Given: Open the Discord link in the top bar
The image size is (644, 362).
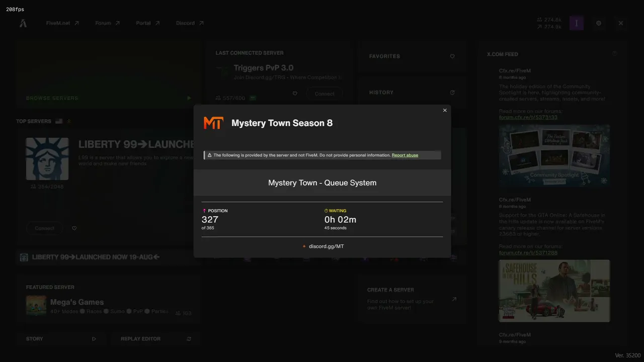Looking at the screenshot, I should pos(190,23).
